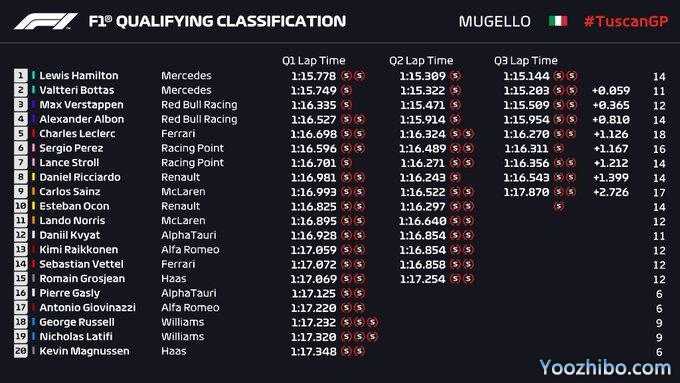This screenshot has width=680, height=383.
Task: Click the teal team color bar beside Lewis Hamilton
Action: coord(33,75)
